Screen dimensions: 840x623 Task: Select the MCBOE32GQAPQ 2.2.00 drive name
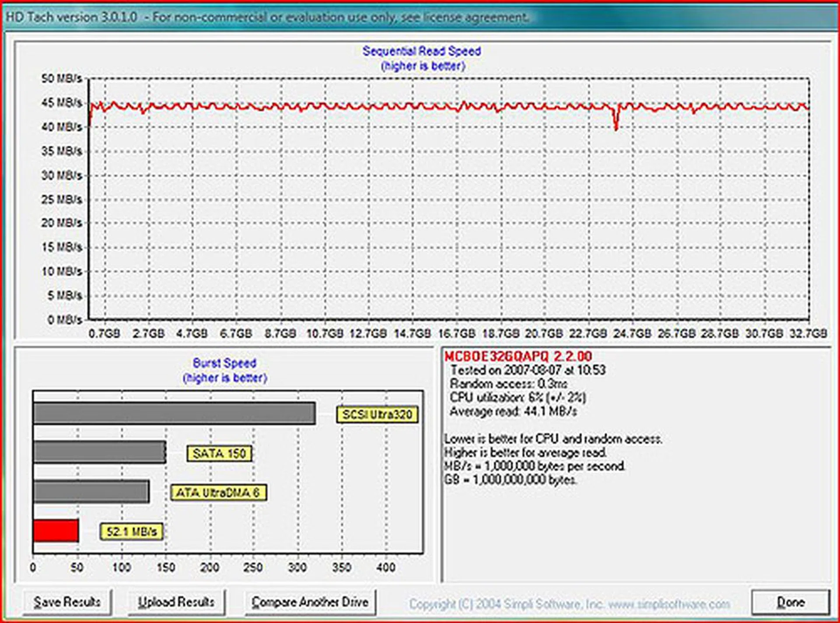pos(518,356)
